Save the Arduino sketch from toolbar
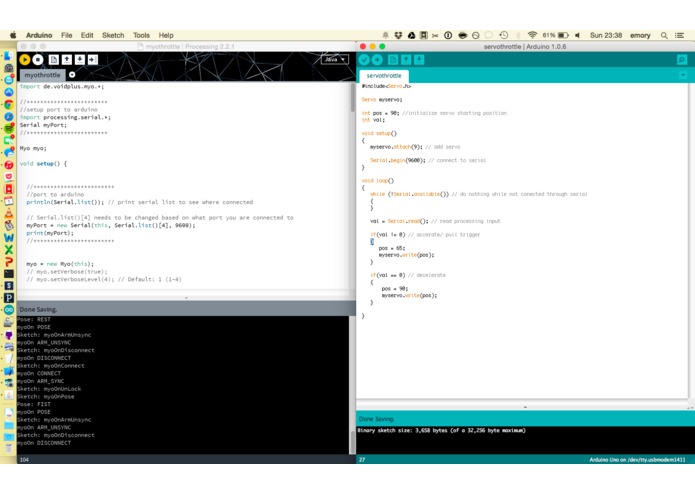Viewport: 695px width, 494px height. [419, 60]
